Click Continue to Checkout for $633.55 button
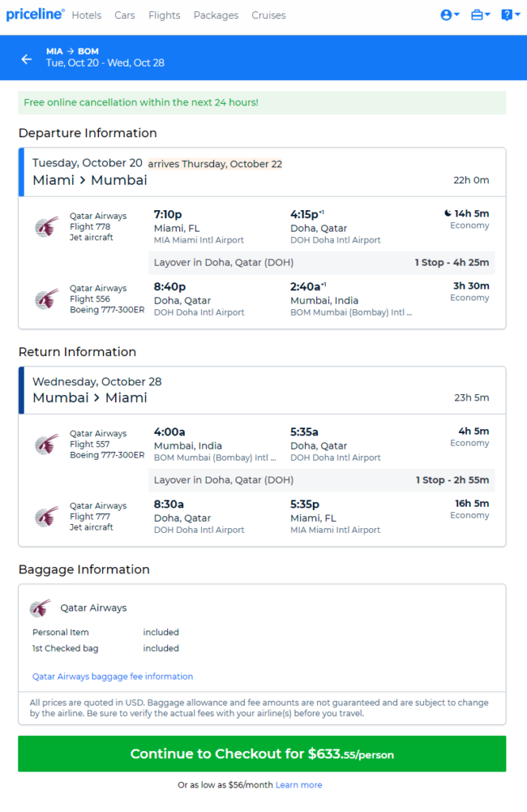The image size is (527, 812). click(x=262, y=753)
